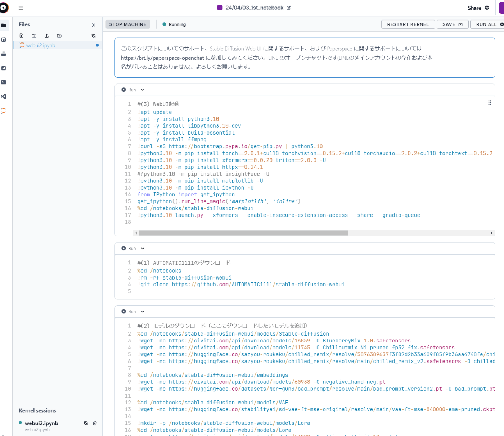Click the globe icon beside Share
The width and height of the screenshot is (504, 436).
(487, 8)
